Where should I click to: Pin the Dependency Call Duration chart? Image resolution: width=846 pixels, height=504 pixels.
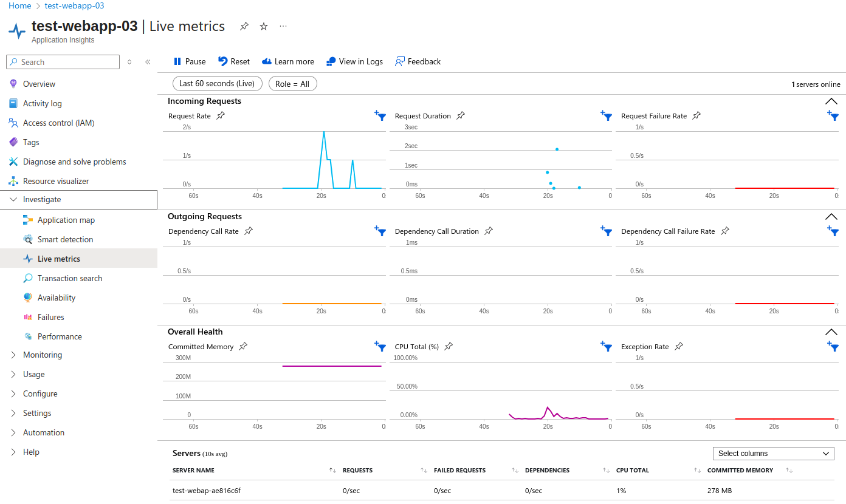pyautogui.click(x=489, y=231)
